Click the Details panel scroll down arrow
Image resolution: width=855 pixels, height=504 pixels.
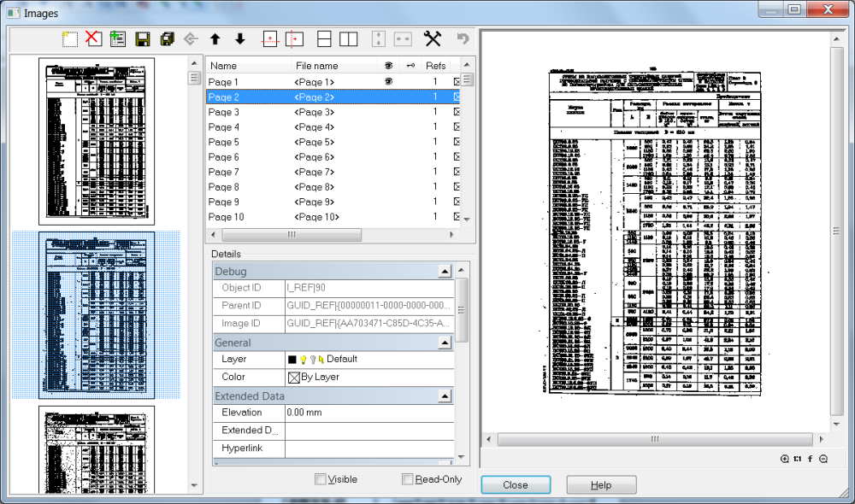(462, 457)
